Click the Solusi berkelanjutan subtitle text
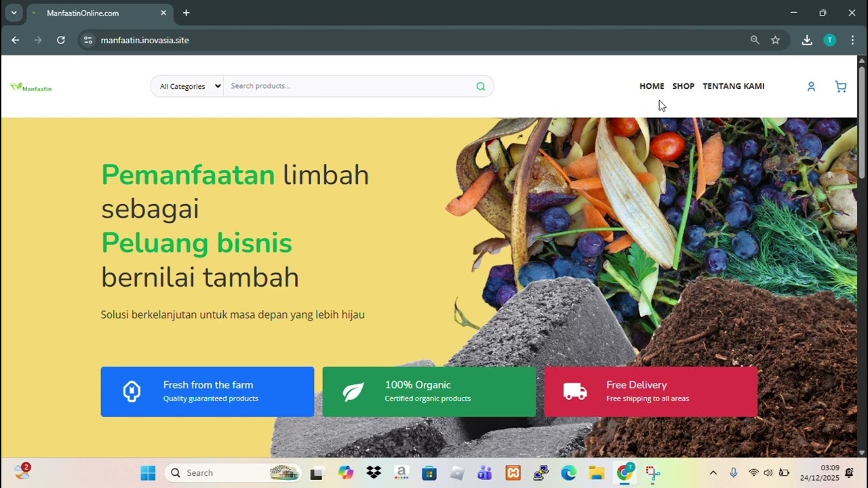 233,314
